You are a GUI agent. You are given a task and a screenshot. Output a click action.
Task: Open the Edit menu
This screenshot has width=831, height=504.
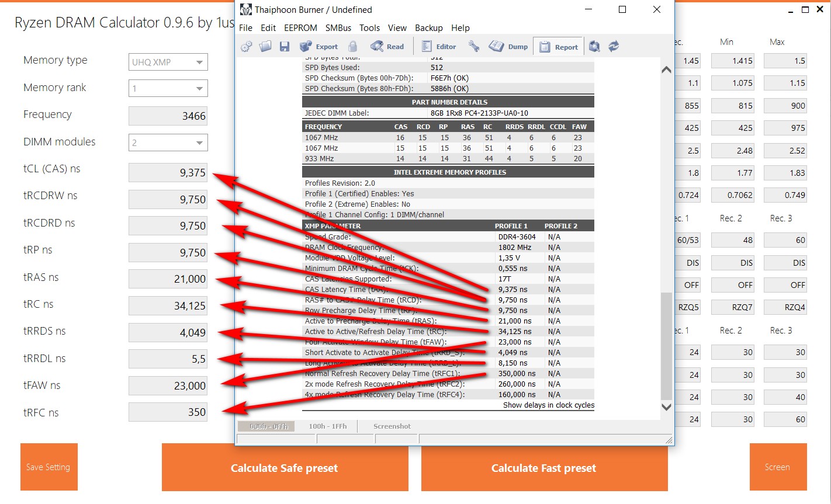tap(268, 28)
